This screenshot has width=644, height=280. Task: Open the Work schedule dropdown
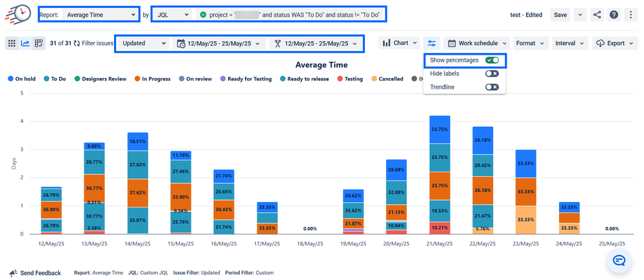pyautogui.click(x=476, y=43)
